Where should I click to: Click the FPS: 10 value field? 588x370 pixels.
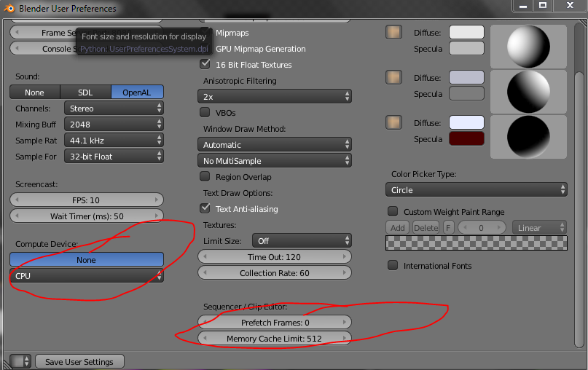click(x=87, y=200)
